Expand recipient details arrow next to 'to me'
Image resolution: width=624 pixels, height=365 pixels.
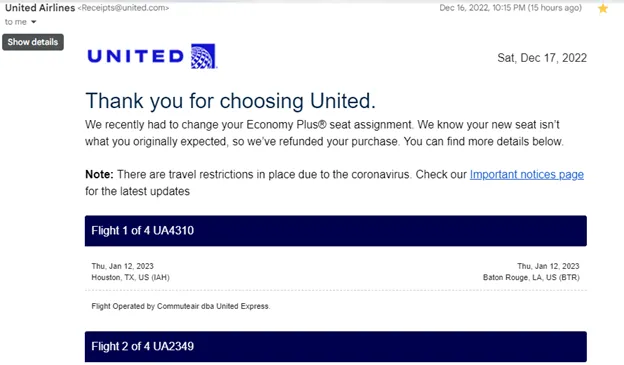(x=34, y=22)
